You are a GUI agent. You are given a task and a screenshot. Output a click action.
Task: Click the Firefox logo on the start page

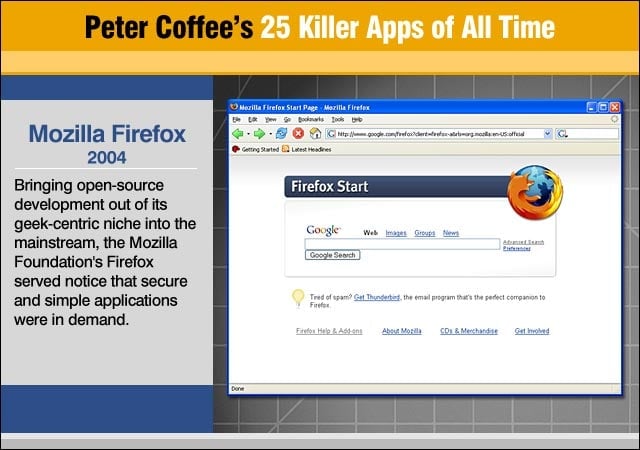click(x=535, y=192)
